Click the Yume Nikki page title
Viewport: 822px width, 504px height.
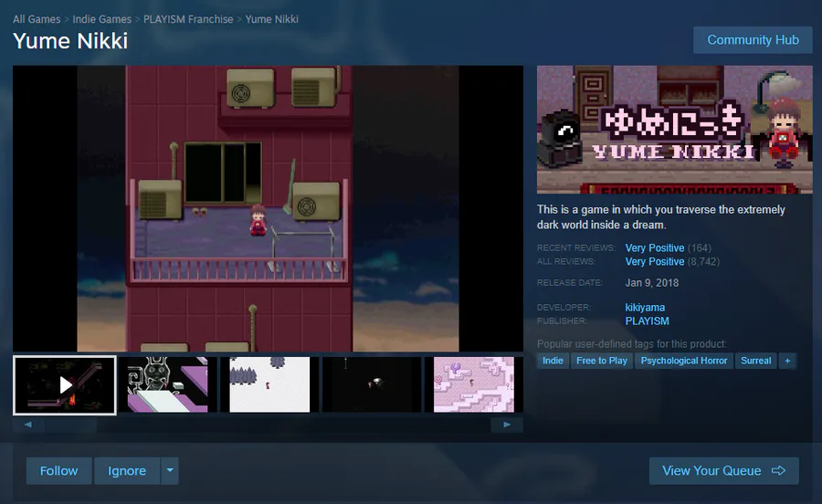coord(70,41)
